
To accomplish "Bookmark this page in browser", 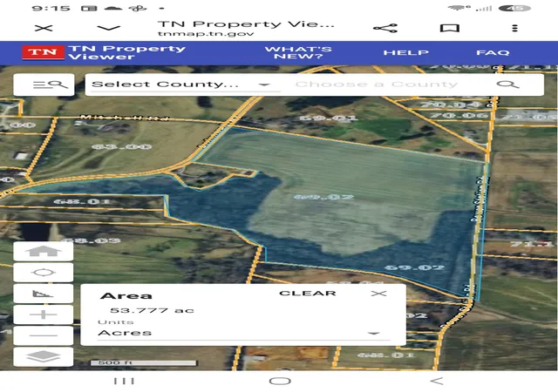I will (x=450, y=28).
